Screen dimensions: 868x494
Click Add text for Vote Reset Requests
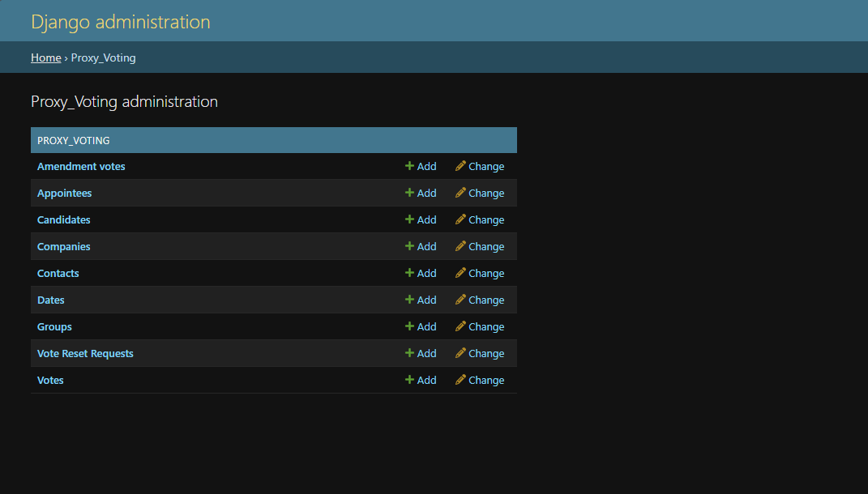pyautogui.click(x=427, y=353)
